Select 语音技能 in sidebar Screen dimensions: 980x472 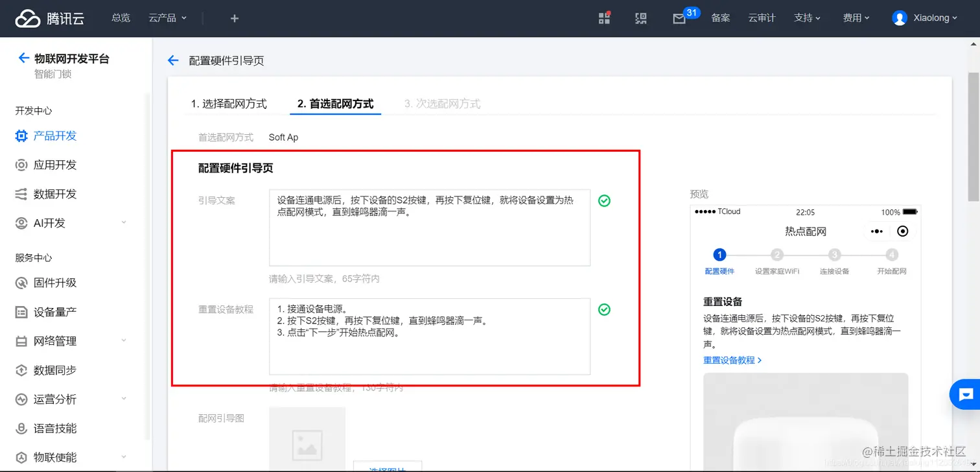point(55,428)
